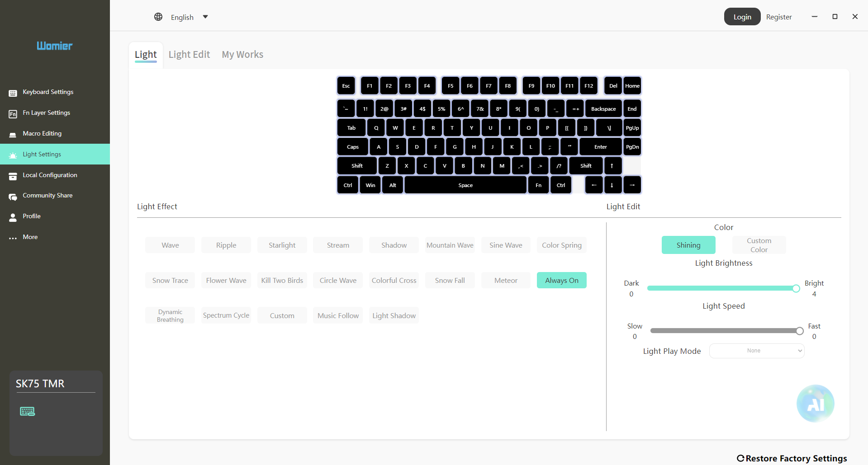Enable the Always On light effect
Screen dimensions: 868x465
click(561, 280)
